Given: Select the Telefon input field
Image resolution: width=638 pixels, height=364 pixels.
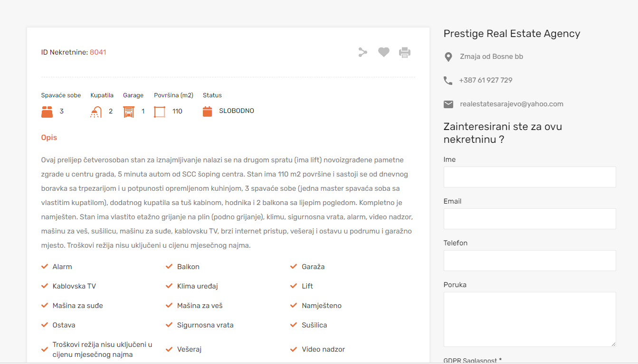Looking at the screenshot, I should [x=530, y=261].
